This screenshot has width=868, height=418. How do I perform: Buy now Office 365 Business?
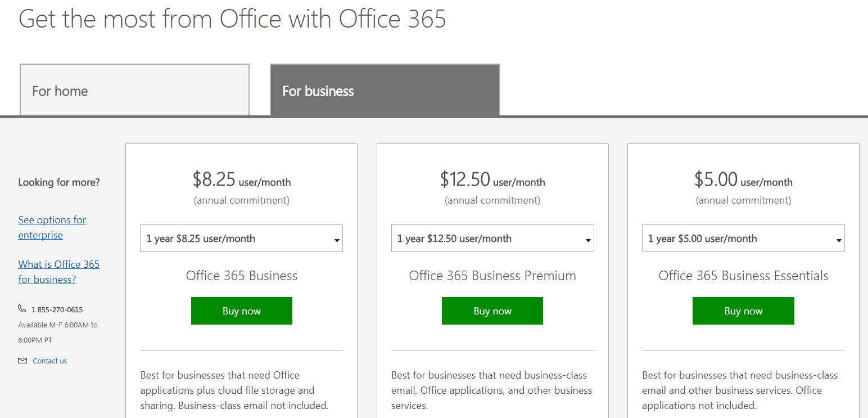[241, 311]
